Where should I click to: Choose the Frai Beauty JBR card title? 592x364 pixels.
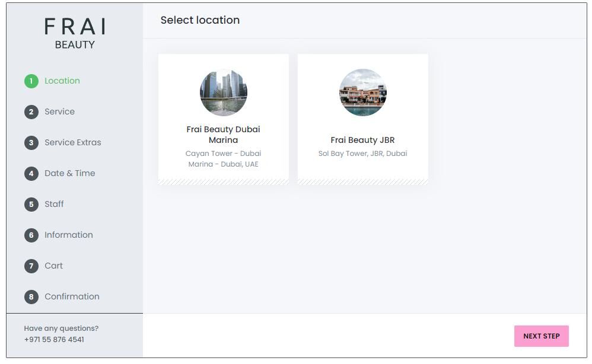[362, 140]
